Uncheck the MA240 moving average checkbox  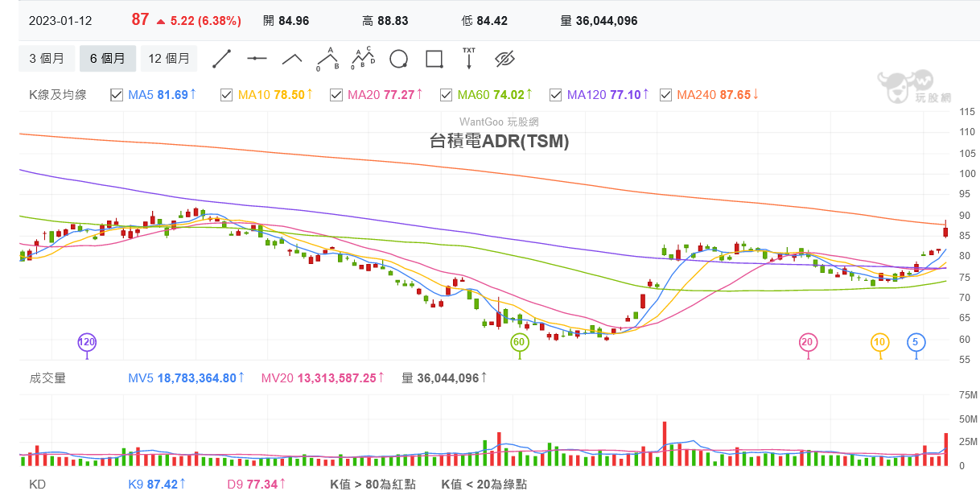coord(665,95)
